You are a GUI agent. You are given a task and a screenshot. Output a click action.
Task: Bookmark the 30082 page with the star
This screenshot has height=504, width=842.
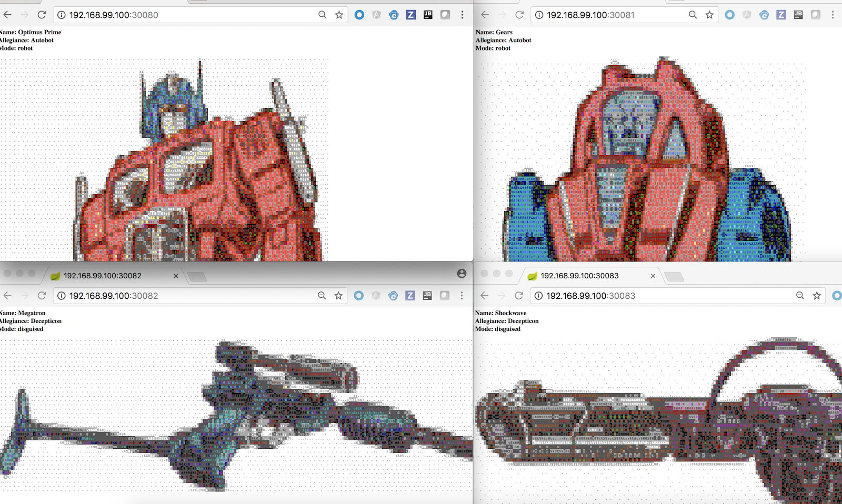[x=338, y=296]
